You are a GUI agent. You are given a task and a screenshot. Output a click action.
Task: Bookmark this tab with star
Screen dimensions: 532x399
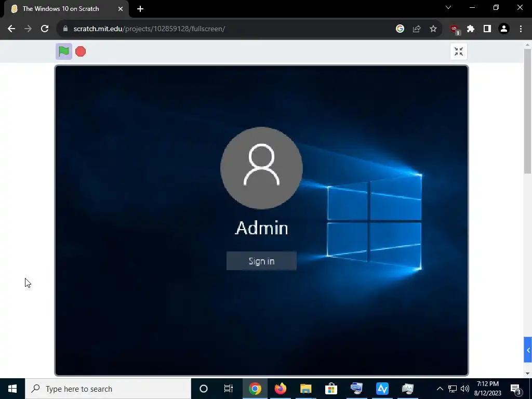433,29
